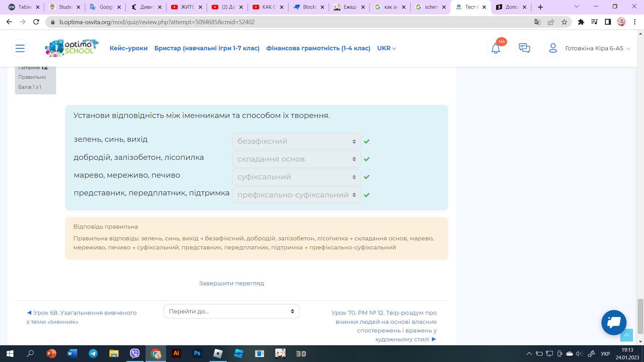
Task: Open Telegram from the taskbar
Action: click(93, 354)
